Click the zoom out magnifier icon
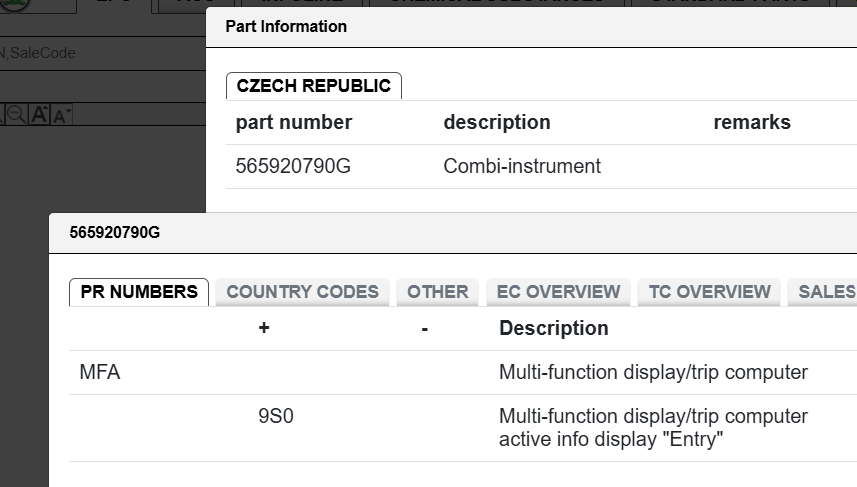The height and width of the screenshot is (487, 857). click(x=16, y=115)
